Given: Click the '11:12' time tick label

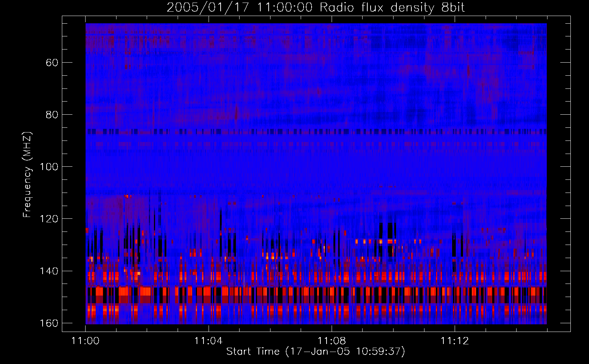Looking at the screenshot, I should 455,341.
